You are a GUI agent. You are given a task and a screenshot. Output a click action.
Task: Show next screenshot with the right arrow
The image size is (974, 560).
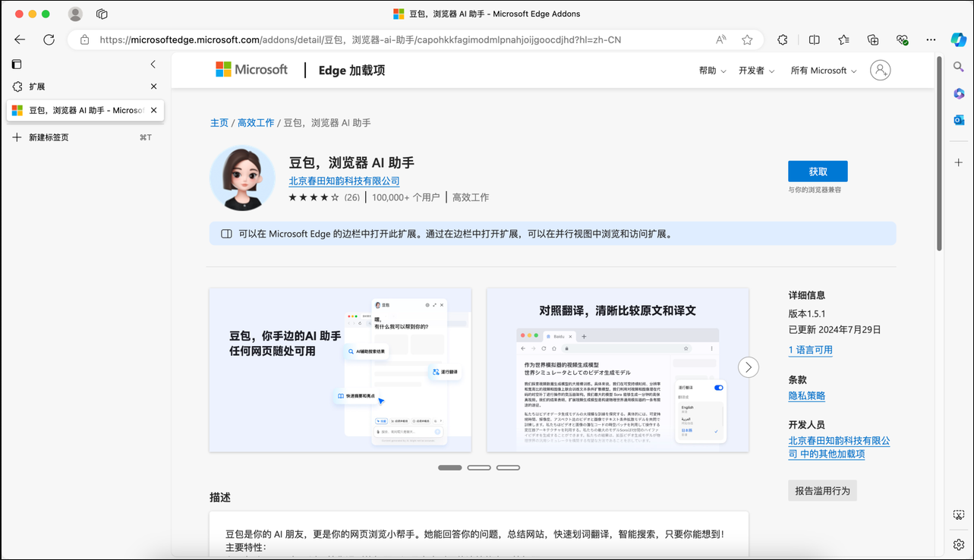[x=749, y=367]
